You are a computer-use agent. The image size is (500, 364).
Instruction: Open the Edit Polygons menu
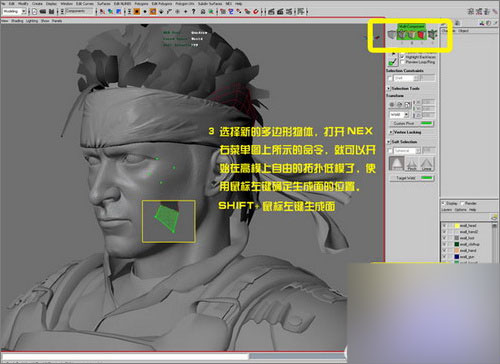click(x=161, y=4)
